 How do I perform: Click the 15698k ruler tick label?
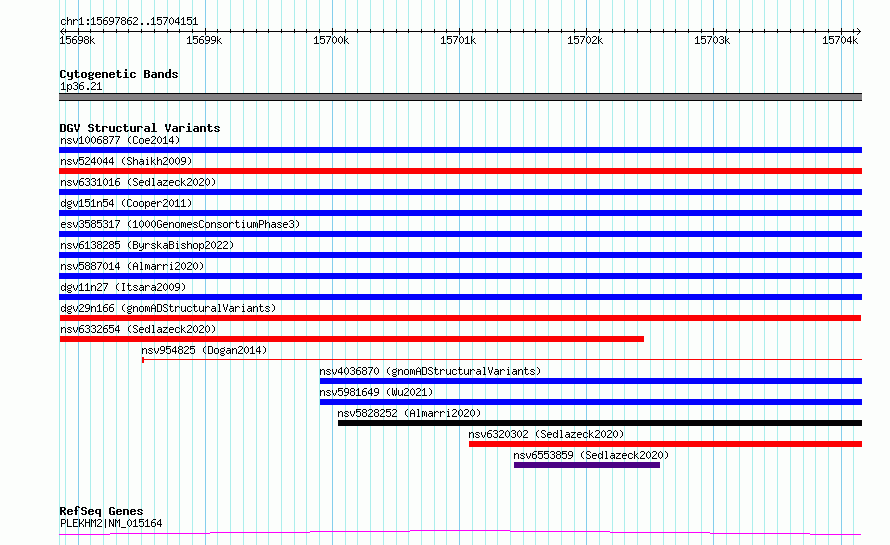(x=77, y=40)
